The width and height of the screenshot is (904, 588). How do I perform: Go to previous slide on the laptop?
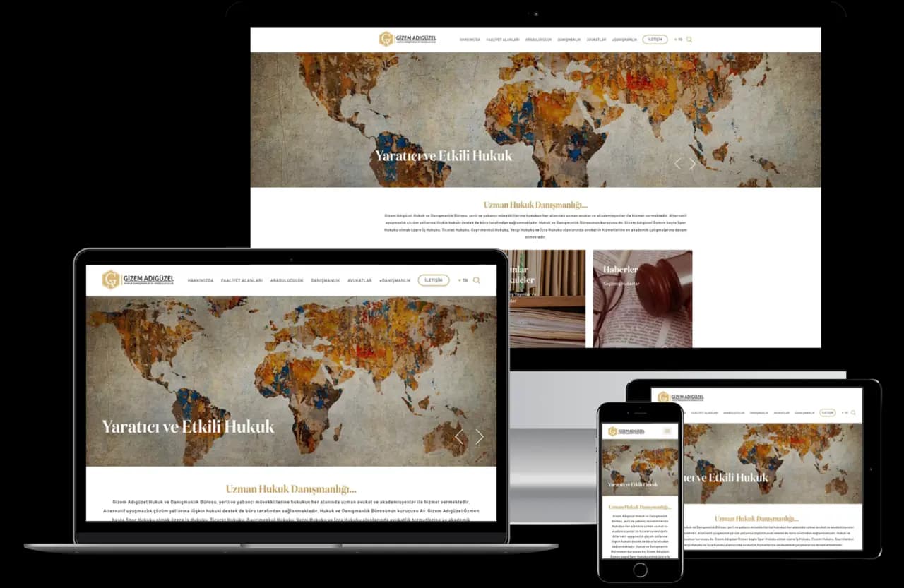point(459,437)
